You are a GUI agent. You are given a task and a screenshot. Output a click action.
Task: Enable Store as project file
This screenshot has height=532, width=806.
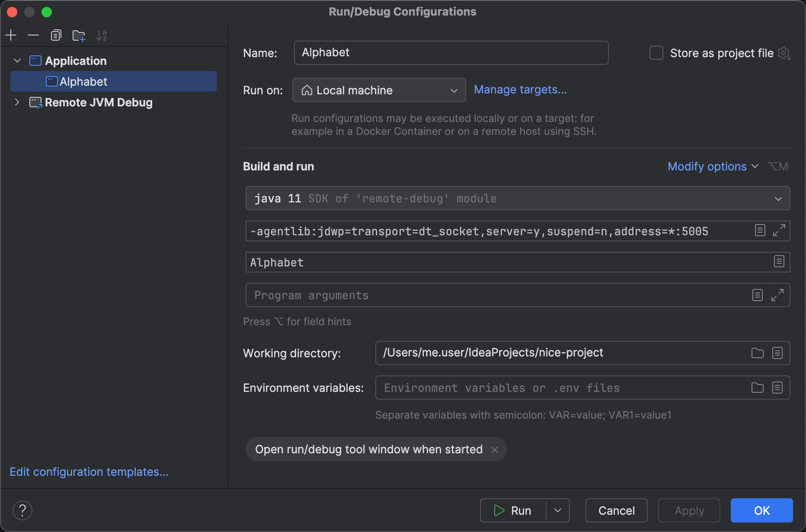pyautogui.click(x=656, y=53)
